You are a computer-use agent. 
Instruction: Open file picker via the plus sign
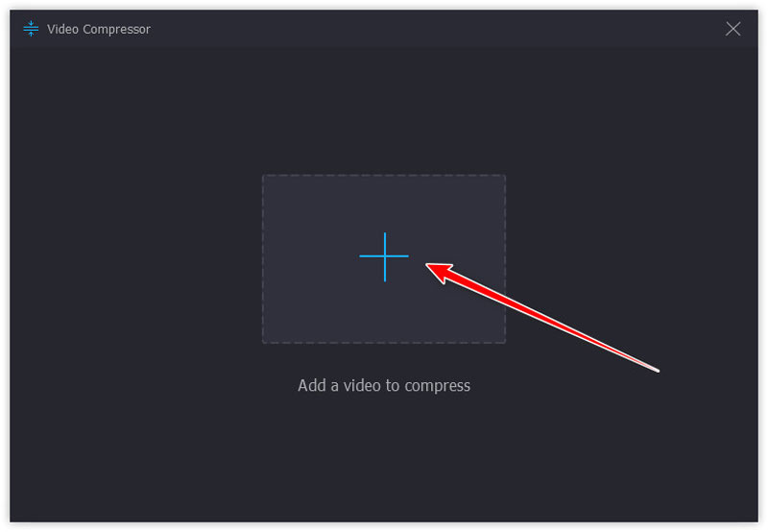(385, 256)
